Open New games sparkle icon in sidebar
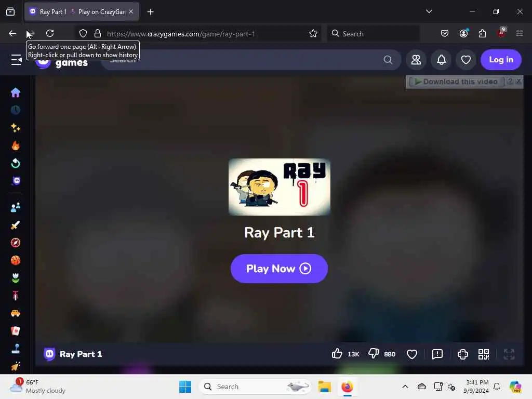The image size is (532, 399). pos(15,128)
